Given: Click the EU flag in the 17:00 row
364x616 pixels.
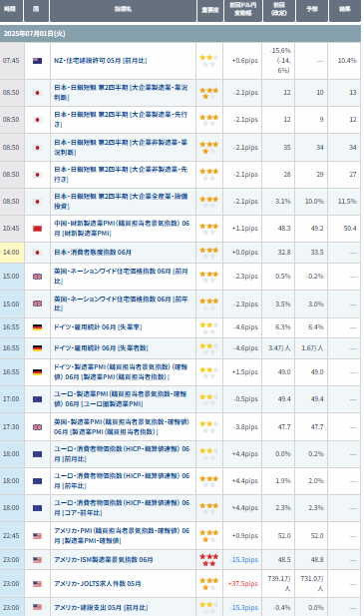Looking at the screenshot, I should (37, 399).
